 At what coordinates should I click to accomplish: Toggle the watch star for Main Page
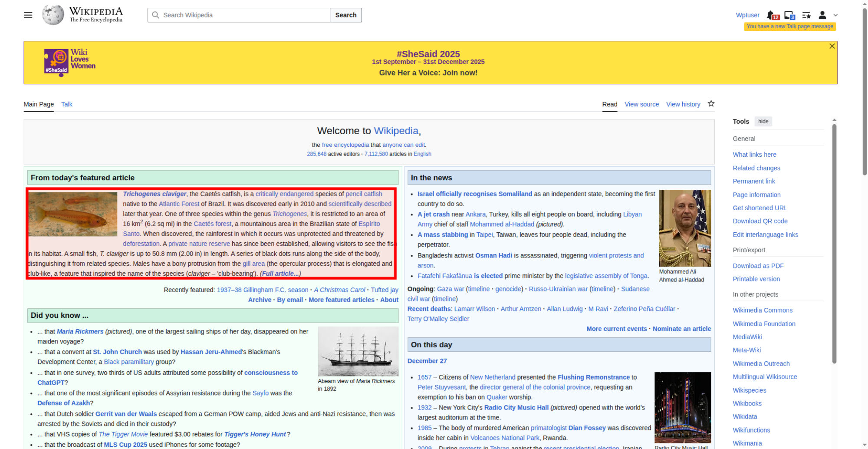(711, 104)
